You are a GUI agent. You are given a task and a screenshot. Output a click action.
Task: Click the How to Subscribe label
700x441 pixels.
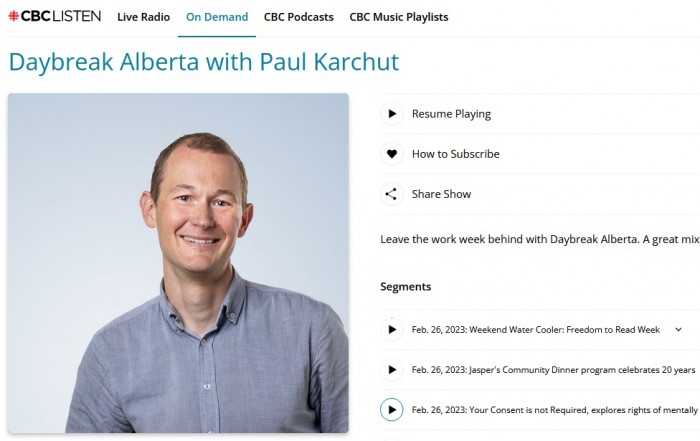coord(455,154)
